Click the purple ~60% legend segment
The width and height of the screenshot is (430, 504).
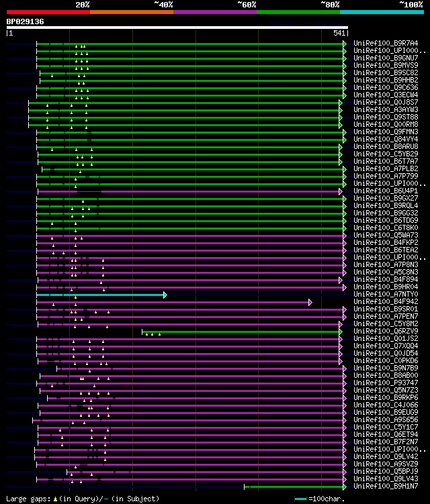coord(215,12)
